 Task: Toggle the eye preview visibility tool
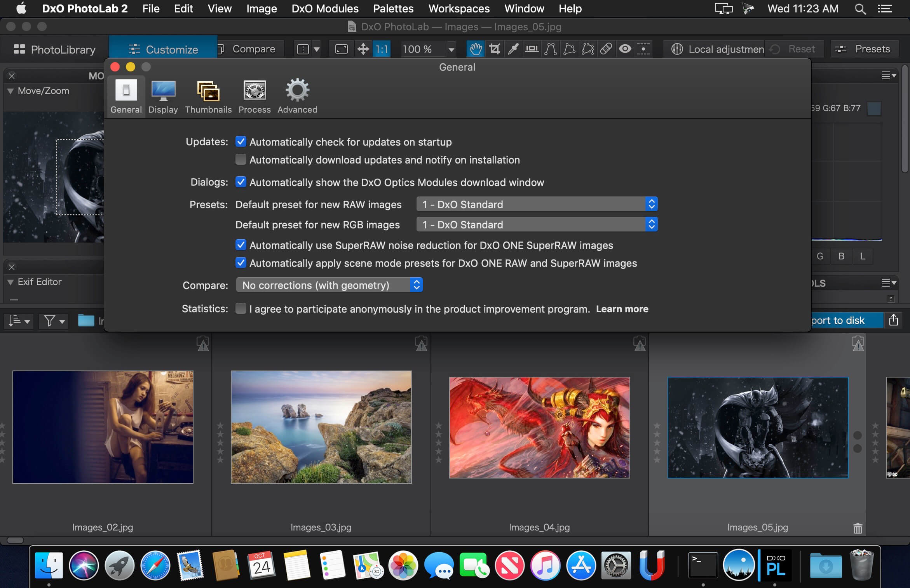[625, 49]
